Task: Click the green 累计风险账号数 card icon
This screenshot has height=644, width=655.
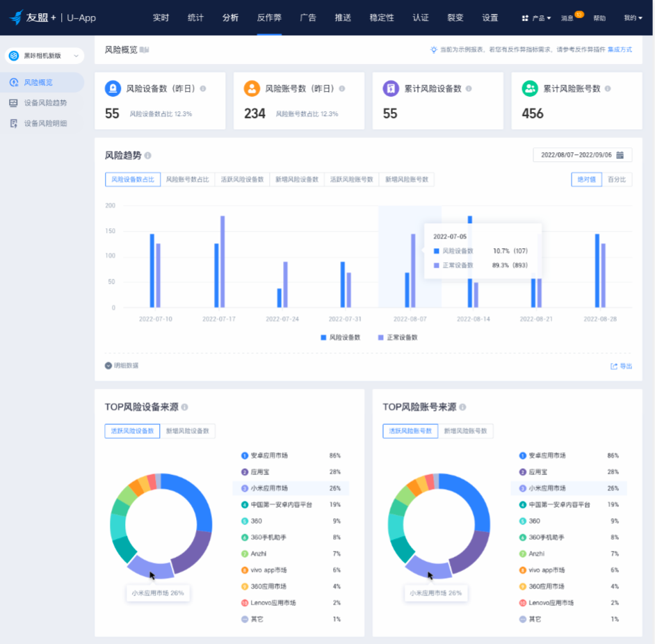Action: point(530,88)
